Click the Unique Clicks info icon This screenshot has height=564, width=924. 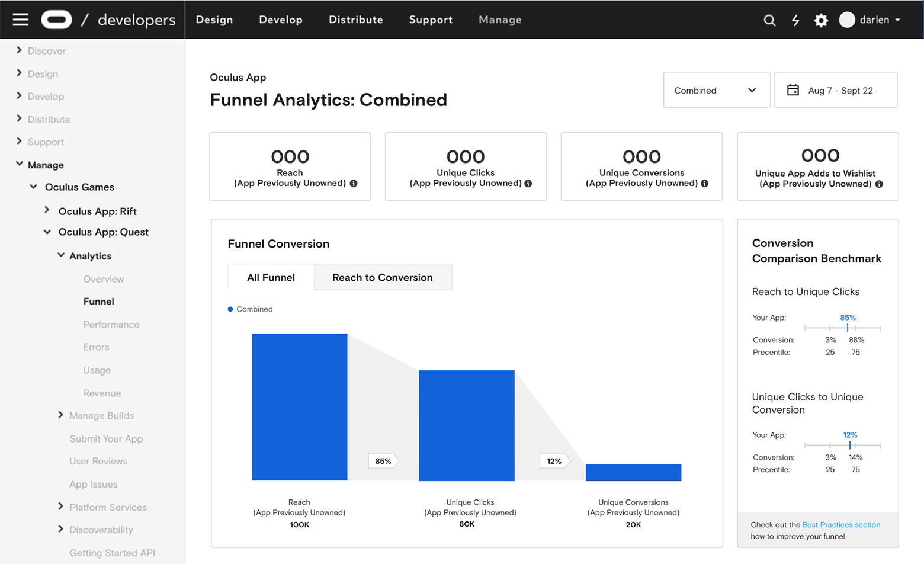tap(528, 184)
